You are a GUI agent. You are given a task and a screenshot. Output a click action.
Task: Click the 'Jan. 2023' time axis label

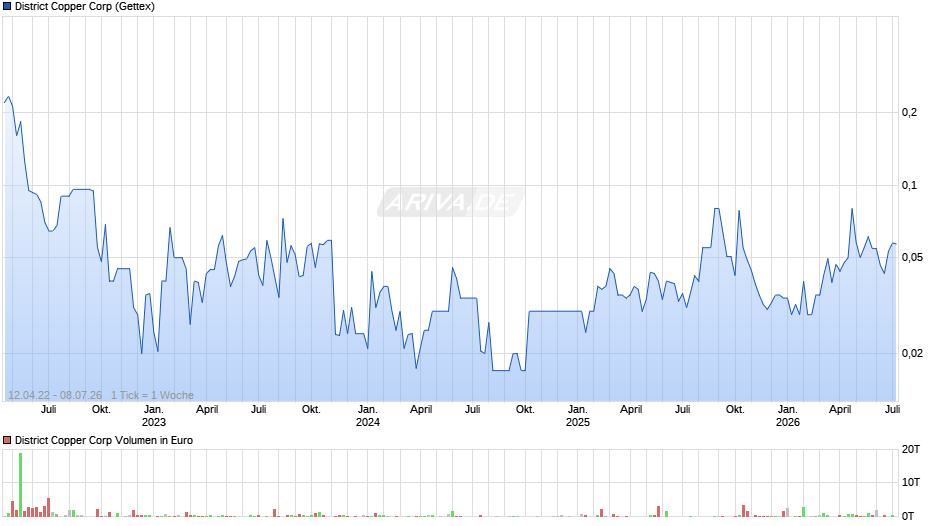click(153, 416)
